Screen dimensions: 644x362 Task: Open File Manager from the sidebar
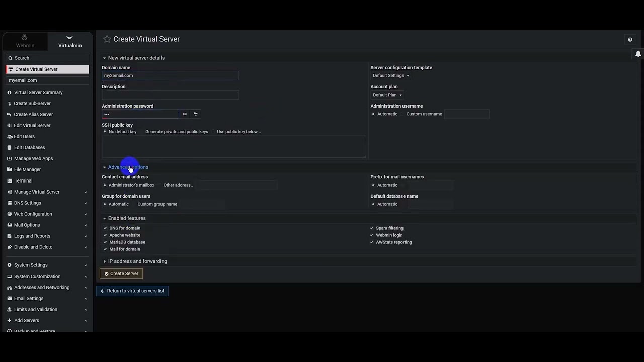coord(27,170)
